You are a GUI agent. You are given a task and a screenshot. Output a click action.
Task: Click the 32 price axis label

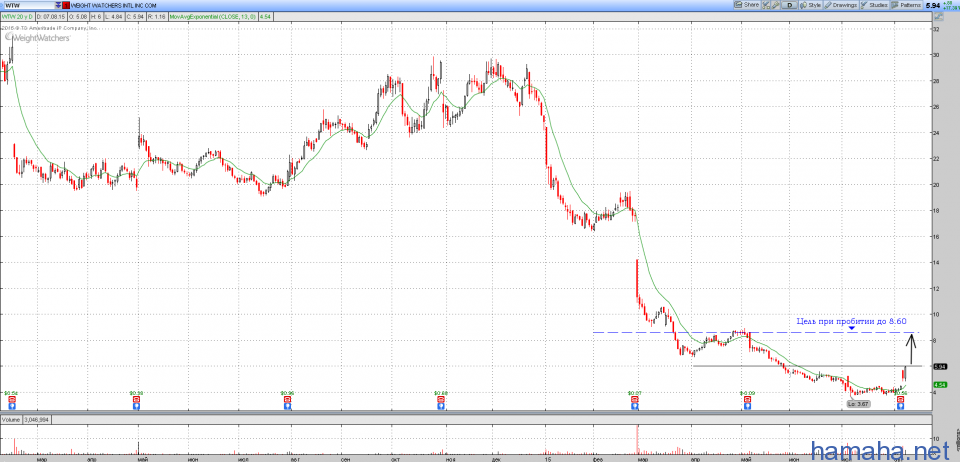pos(937,29)
